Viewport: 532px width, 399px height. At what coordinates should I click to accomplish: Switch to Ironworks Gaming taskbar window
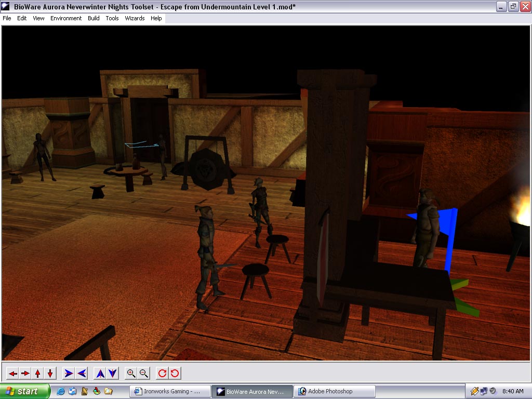(170, 392)
